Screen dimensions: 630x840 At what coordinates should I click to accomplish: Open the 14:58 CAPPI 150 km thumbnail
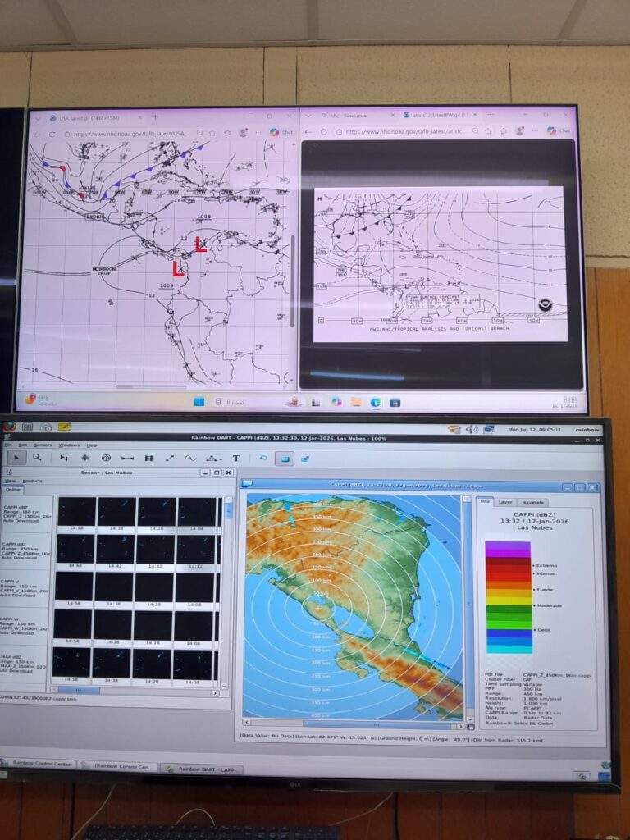tap(76, 514)
